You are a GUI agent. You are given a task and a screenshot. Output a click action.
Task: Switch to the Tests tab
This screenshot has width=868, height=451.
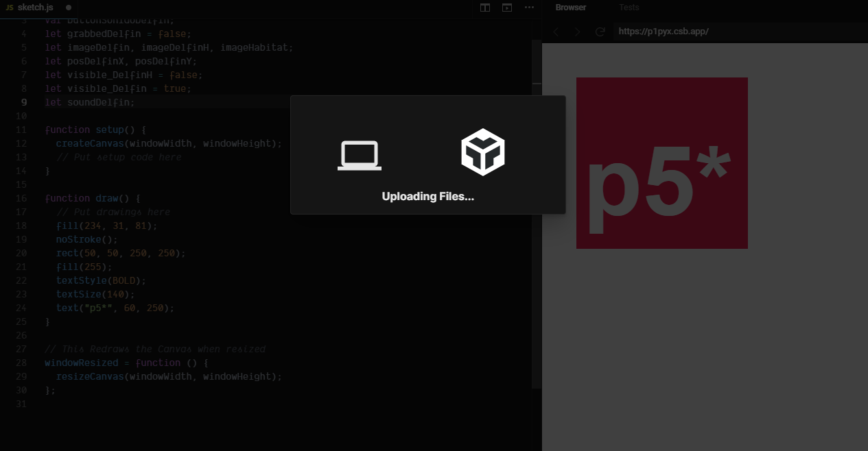[629, 8]
